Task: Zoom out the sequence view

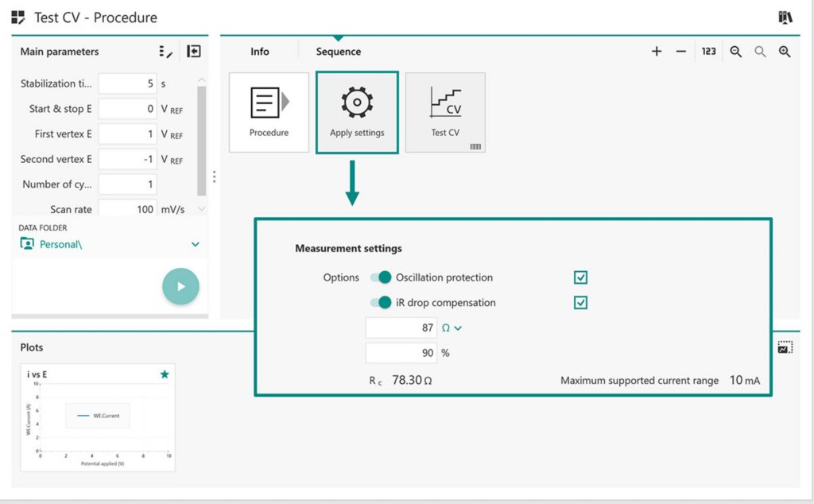Action: (735, 52)
